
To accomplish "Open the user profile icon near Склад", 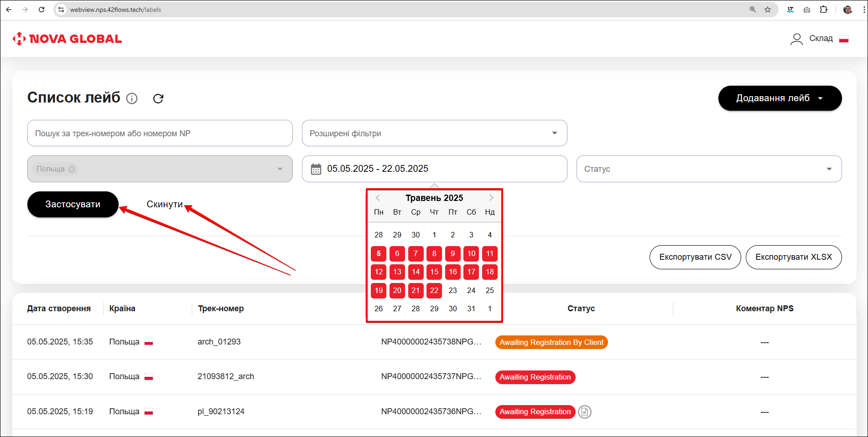I will tap(796, 39).
